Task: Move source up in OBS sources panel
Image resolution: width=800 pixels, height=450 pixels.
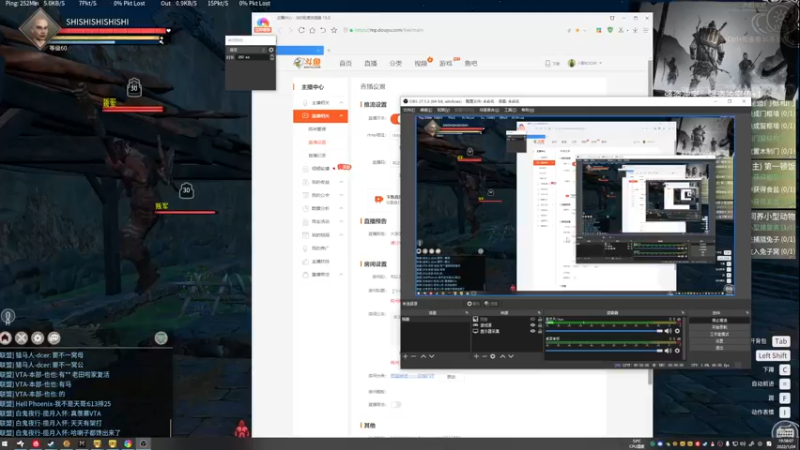Action: (x=503, y=356)
